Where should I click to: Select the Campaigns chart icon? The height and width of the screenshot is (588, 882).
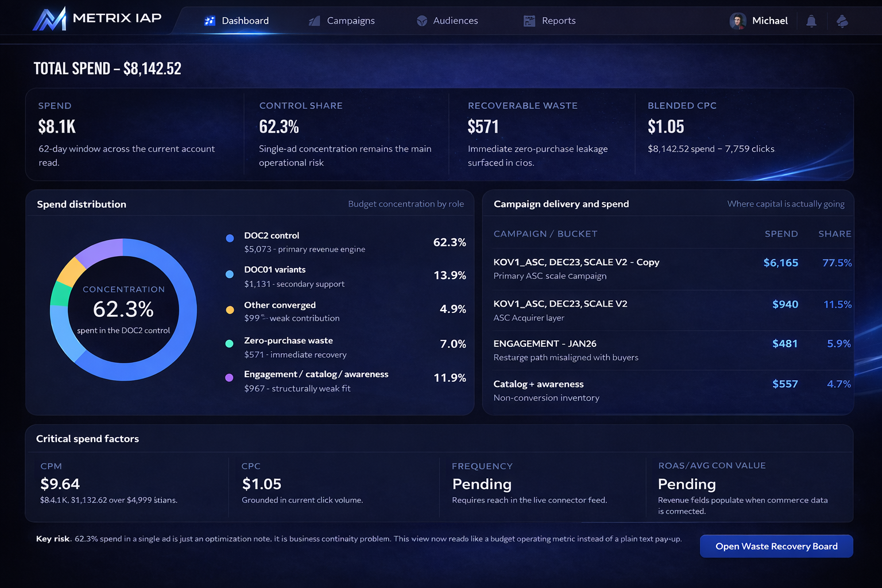tap(314, 21)
